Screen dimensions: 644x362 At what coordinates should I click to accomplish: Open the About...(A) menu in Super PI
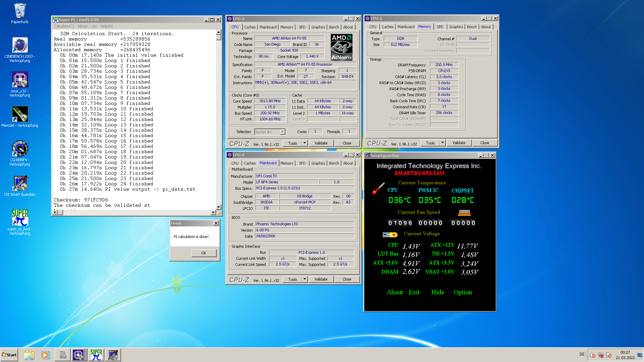87,26
